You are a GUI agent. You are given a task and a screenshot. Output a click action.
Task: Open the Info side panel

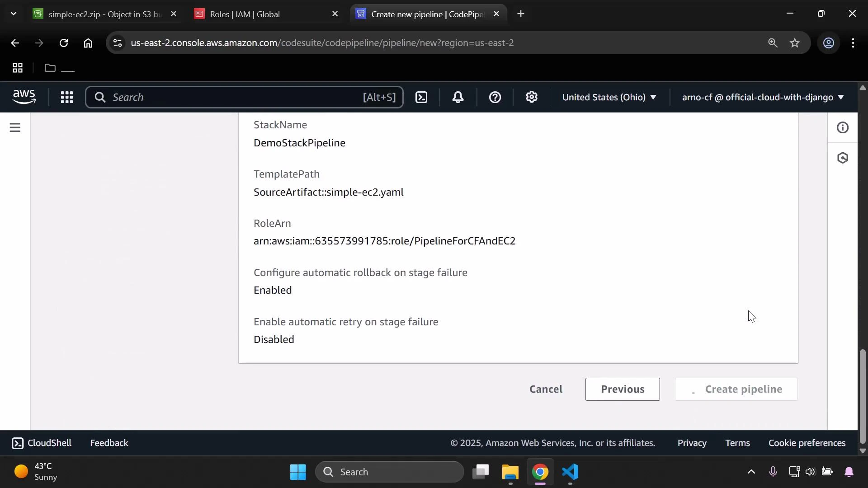tap(844, 127)
